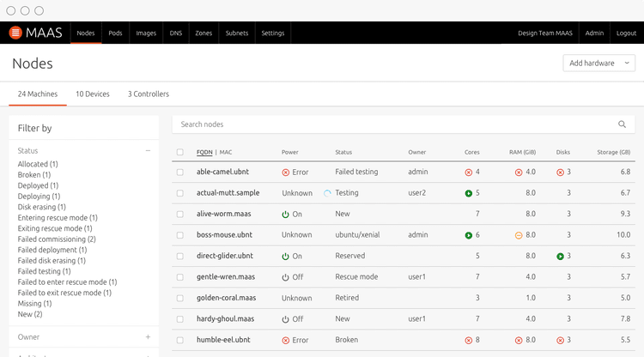Image resolution: width=644 pixels, height=357 pixels.
Task: Open the able-camel.ubnt node link
Action: click(222, 172)
